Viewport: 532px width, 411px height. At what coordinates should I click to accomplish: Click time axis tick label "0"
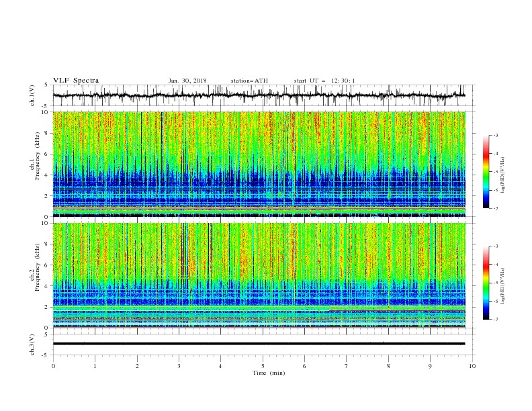pyautogui.click(x=53, y=366)
